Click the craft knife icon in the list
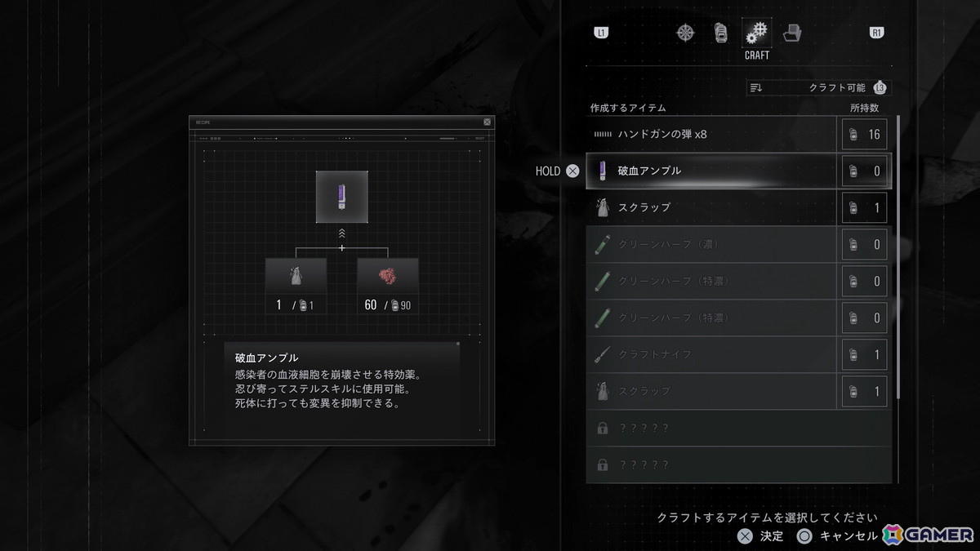Screen dimensions: 980x551 point(601,354)
